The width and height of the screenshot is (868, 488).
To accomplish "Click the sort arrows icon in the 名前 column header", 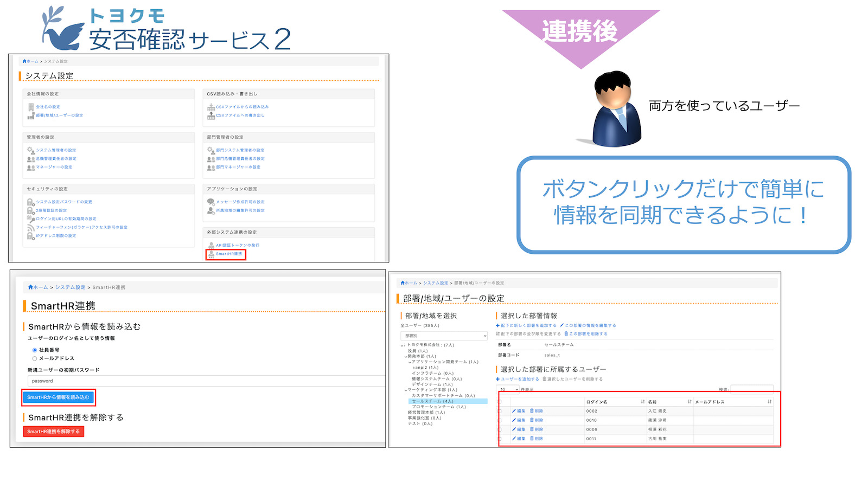I will (x=690, y=402).
